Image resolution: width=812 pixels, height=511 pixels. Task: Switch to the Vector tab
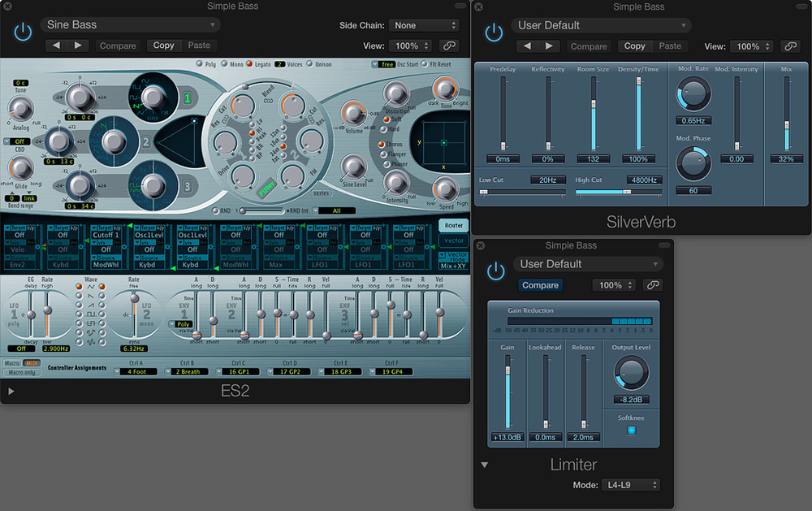[x=454, y=240]
